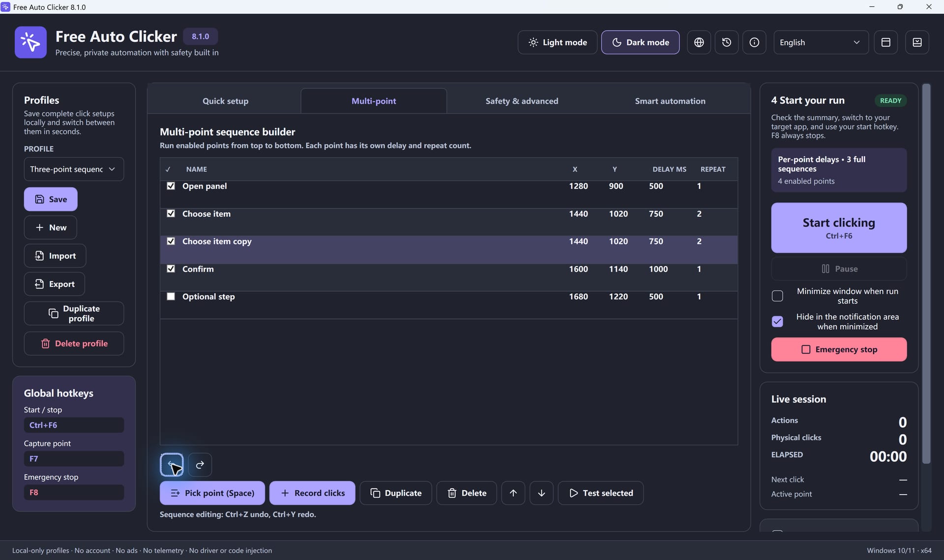
Task: Click the Start / stop hotkey field
Action: 74,425
